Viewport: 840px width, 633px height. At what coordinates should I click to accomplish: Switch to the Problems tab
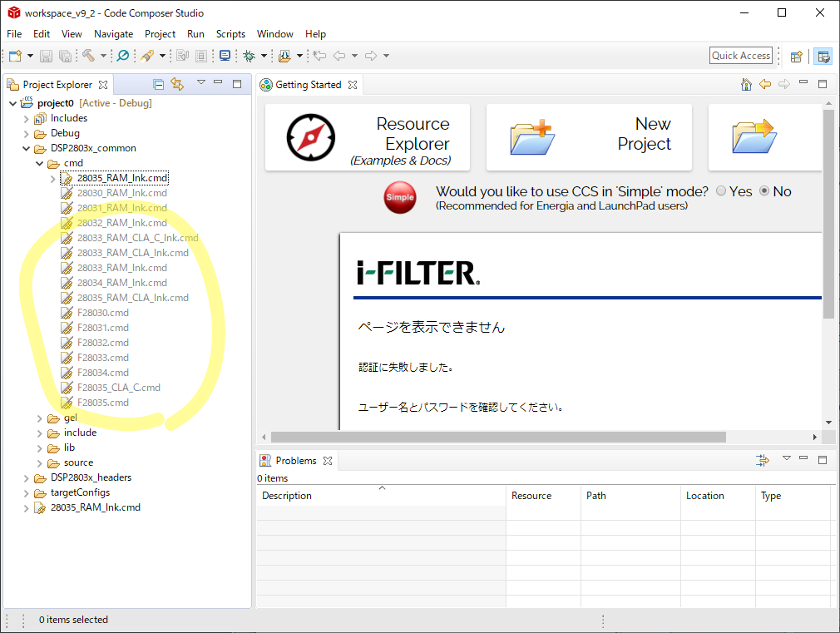coord(295,460)
